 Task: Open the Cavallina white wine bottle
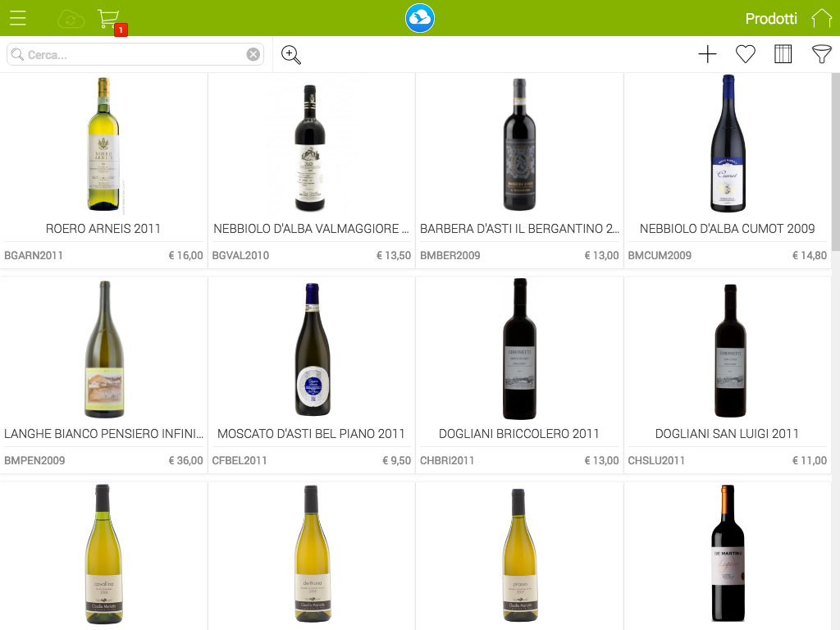pyautogui.click(x=103, y=555)
